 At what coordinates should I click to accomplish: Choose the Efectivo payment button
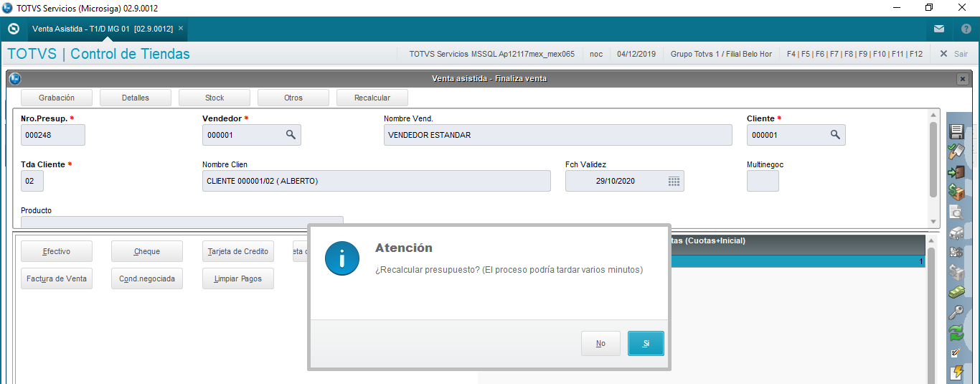[57, 251]
